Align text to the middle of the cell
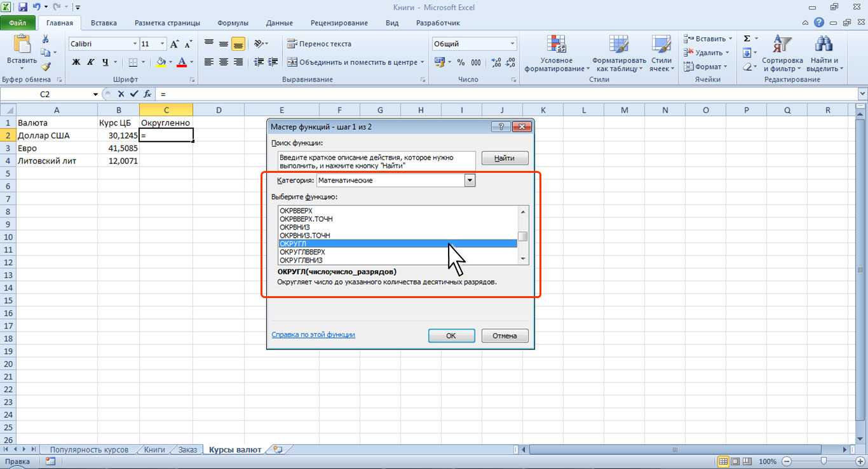The image size is (868, 469). click(224, 44)
